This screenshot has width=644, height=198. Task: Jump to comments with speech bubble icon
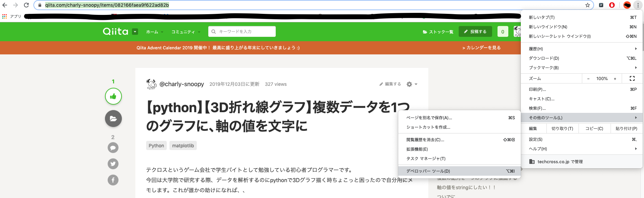pyautogui.click(x=113, y=148)
